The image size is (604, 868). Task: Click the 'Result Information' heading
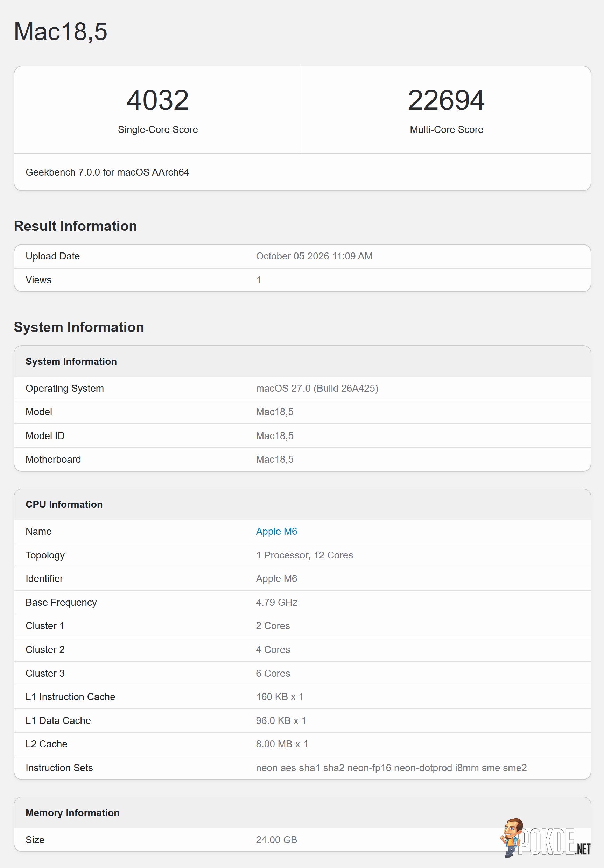(75, 226)
